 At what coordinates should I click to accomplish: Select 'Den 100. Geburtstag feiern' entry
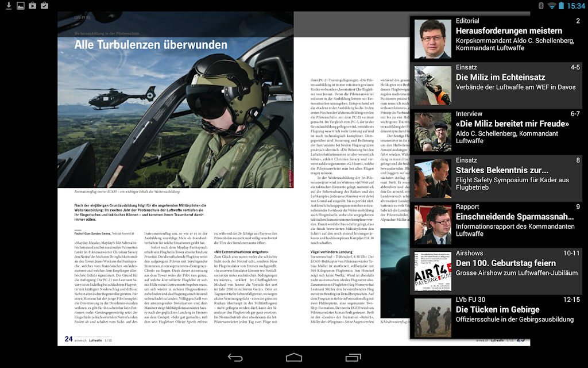[x=496, y=271]
